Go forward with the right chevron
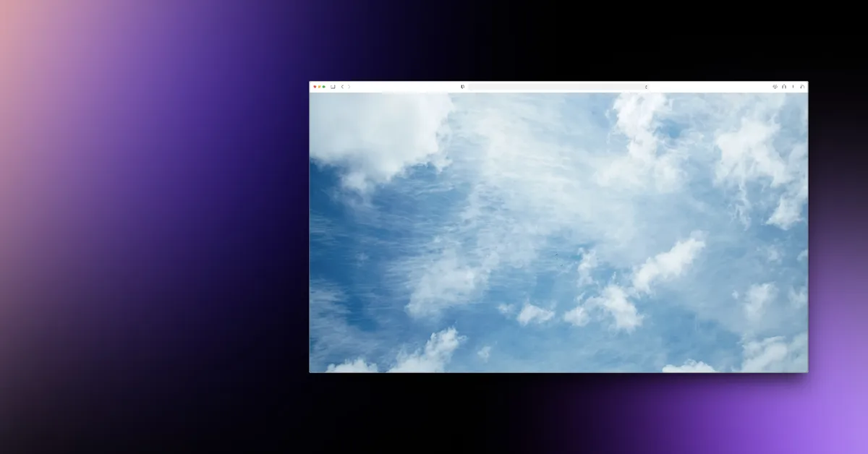The height and width of the screenshot is (454, 868). [x=349, y=87]
